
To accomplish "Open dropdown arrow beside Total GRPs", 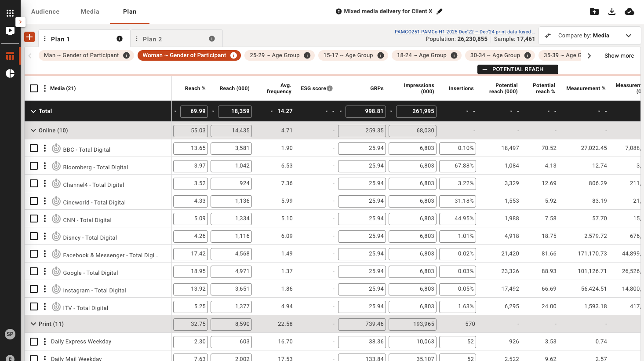I will coord(341,111).
